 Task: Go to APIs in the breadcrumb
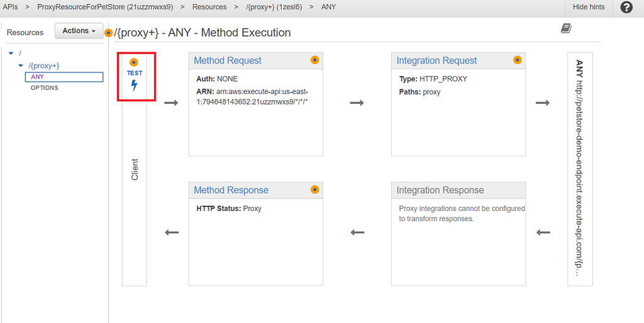click(x=11, y=7)
